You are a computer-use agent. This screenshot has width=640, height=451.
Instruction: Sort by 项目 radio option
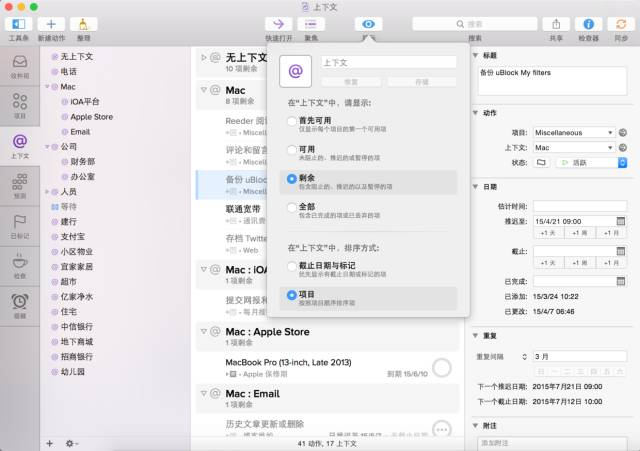point(291,295)
